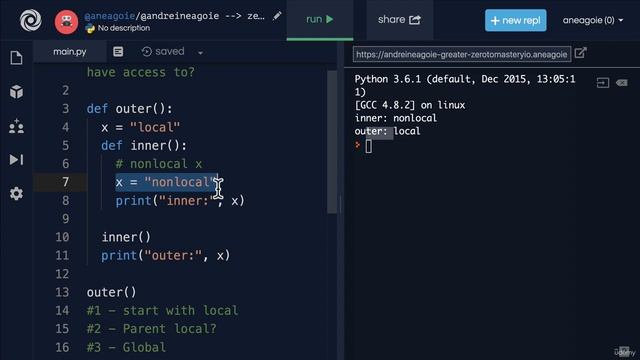Click the inner: nonlocal console output
This screenshot has height=360, width=640.
pyautogui.click(x=396, y=118)
